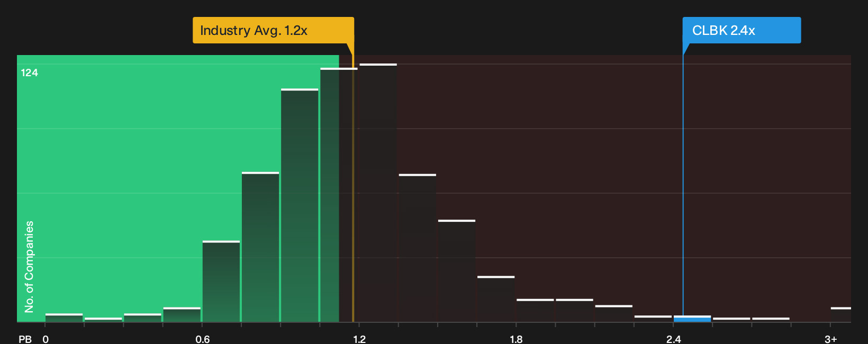Click the CLBK 2.4x label
The image size is (868, 344).
742,30
